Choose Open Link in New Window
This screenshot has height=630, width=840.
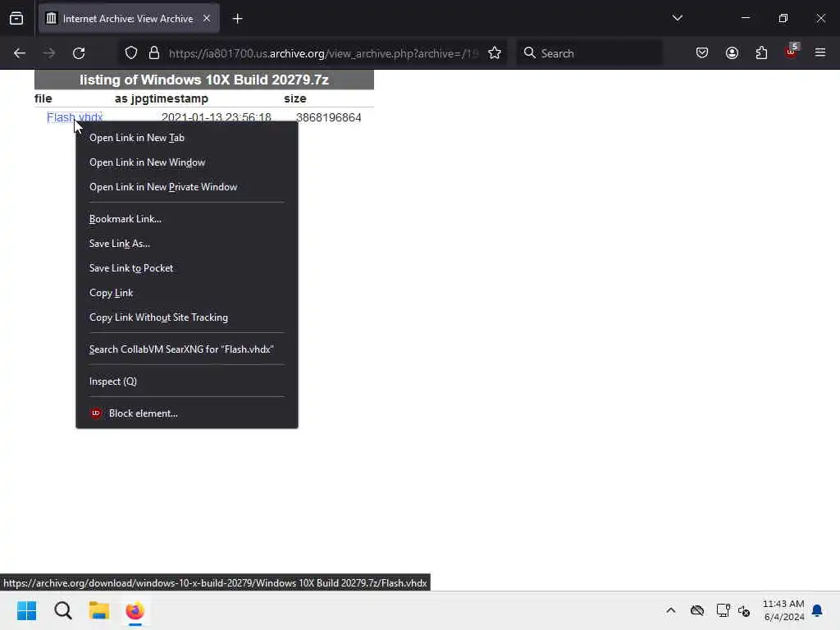[187, 162]
